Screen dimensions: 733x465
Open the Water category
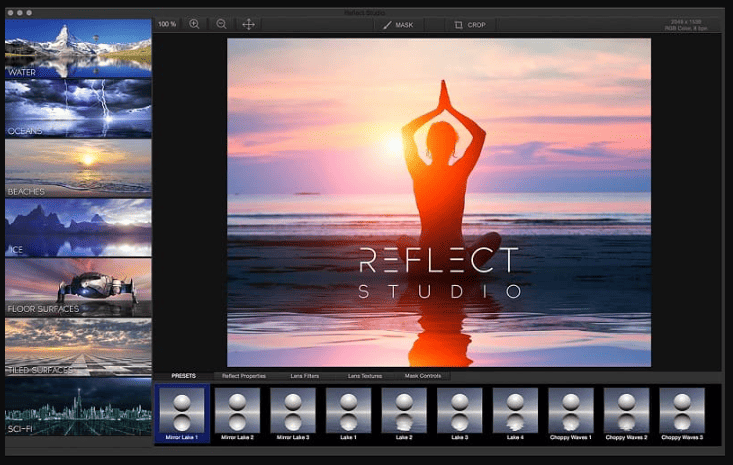78,48
